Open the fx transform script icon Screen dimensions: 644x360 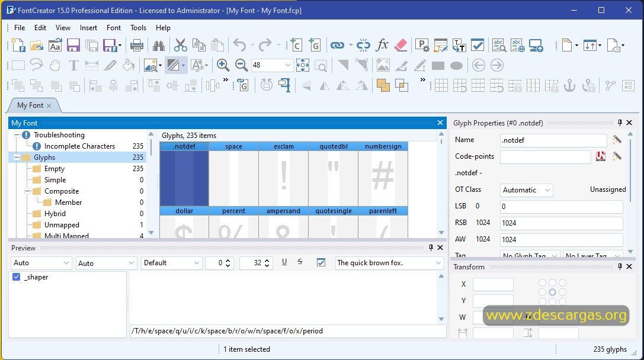[x=382, y=45]
